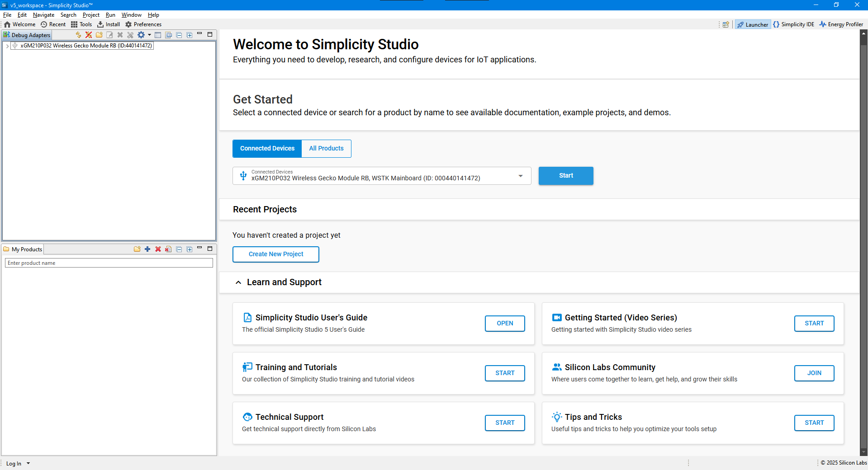Click Log In in the status bar
Viewport: 868px width, 470px height.
pyautogui.click(x=14, y=464)
